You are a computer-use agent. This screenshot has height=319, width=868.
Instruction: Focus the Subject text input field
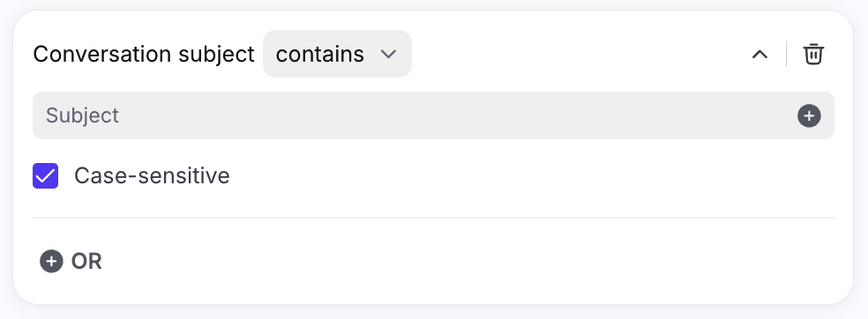[433, 115]
